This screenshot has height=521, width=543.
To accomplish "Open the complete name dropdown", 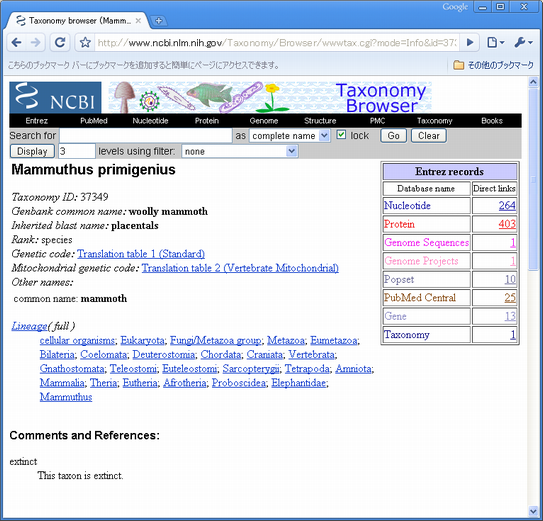I will [x=290, y=135].
